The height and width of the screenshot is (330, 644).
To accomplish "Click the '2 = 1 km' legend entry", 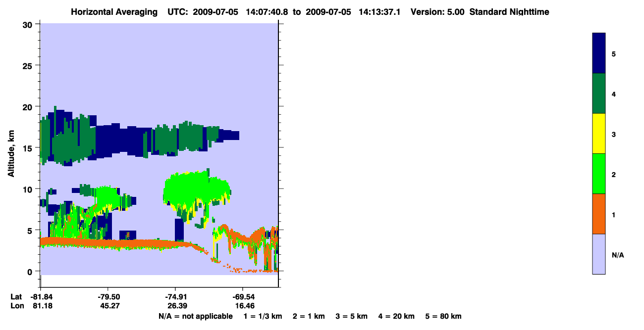I will pos(309,316).
